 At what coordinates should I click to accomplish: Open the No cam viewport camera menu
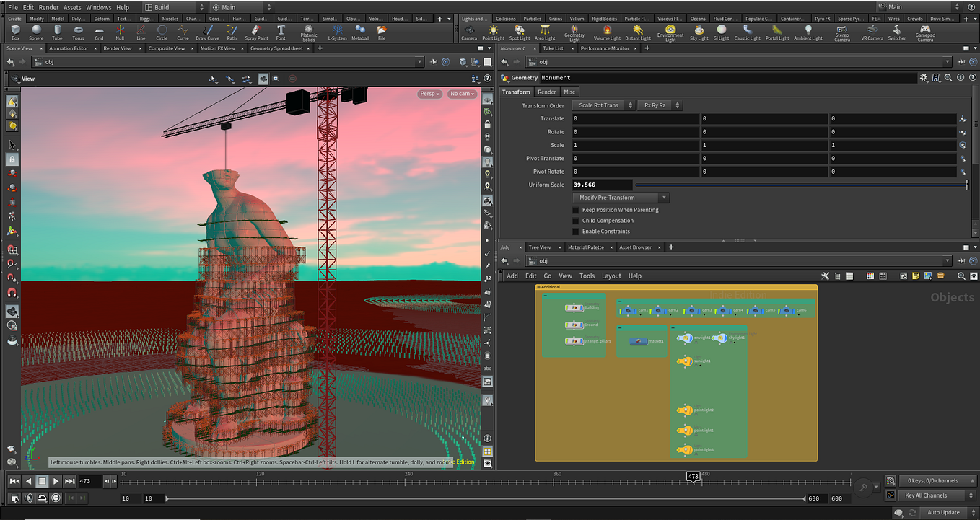pyautogui.click(x=461, y=93)
